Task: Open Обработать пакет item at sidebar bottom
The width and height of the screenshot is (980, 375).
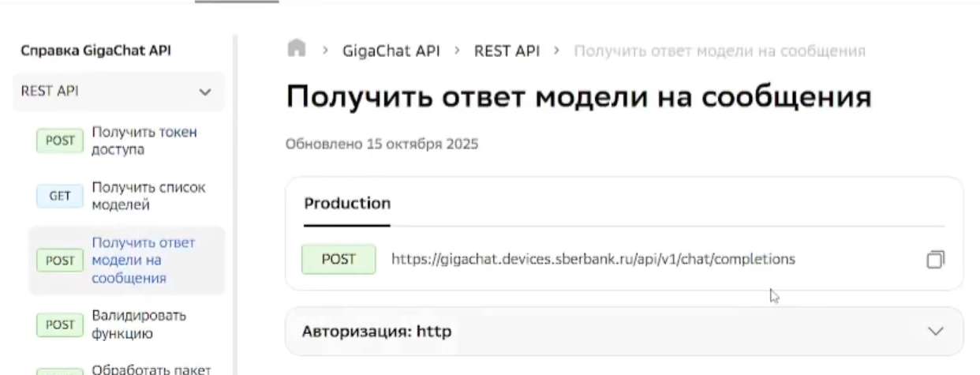Action: tap(151, 369)
